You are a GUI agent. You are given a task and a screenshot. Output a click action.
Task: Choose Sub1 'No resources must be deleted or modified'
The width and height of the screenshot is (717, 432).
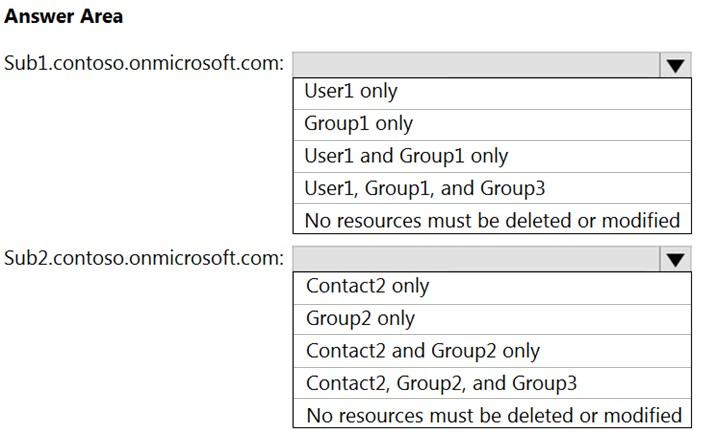coord(492,219)
